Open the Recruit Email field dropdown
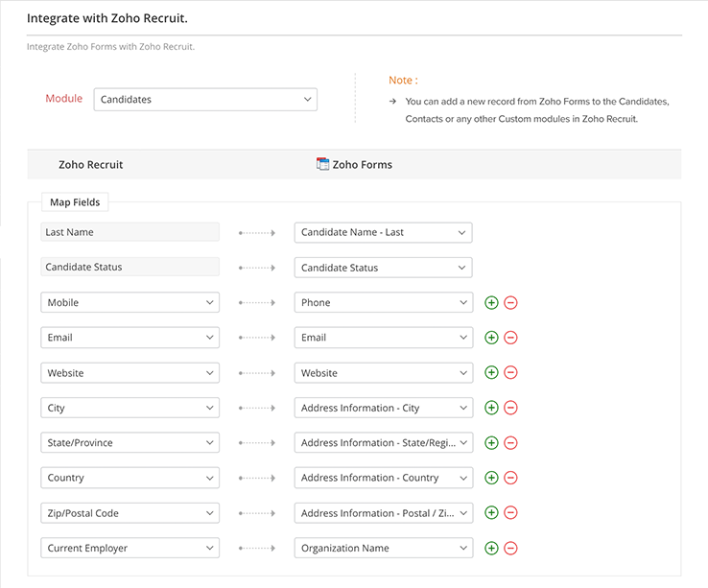The height and width of the screenshot is (588, 708). (130, 338)
